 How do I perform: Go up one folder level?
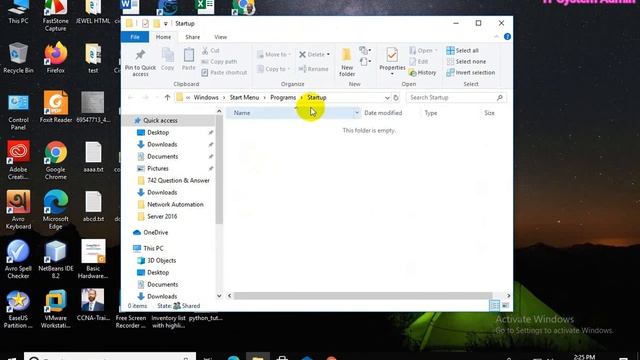pyautogui.click(x=167, y=98)
